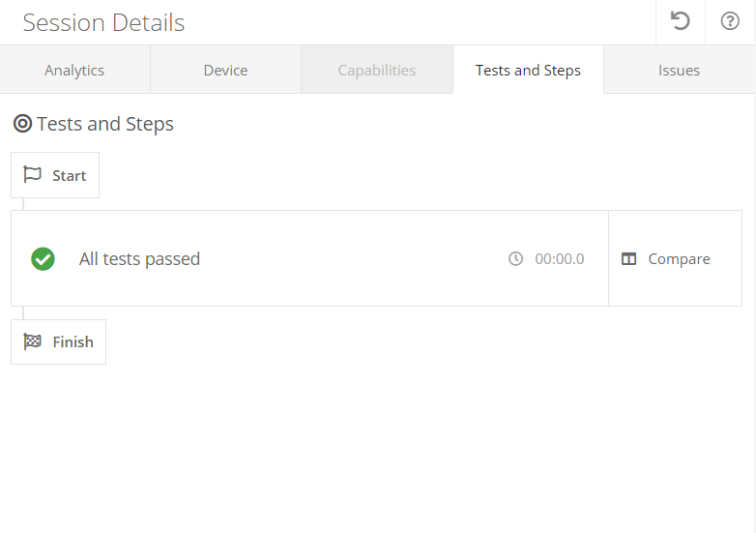
Task: Open the help question mark icon
Action: [730, 21]
